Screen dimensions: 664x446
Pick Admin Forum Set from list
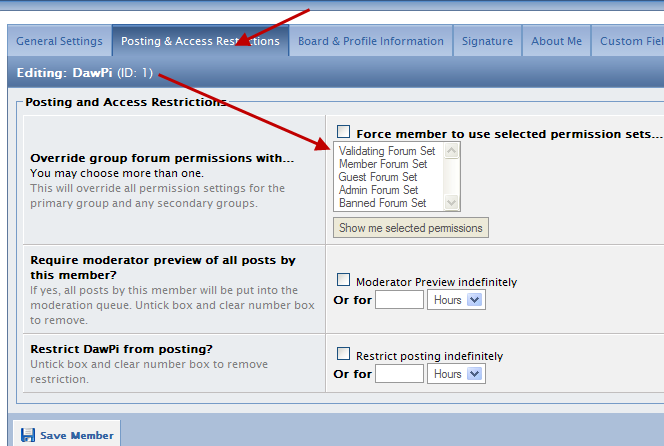(381, 190)
